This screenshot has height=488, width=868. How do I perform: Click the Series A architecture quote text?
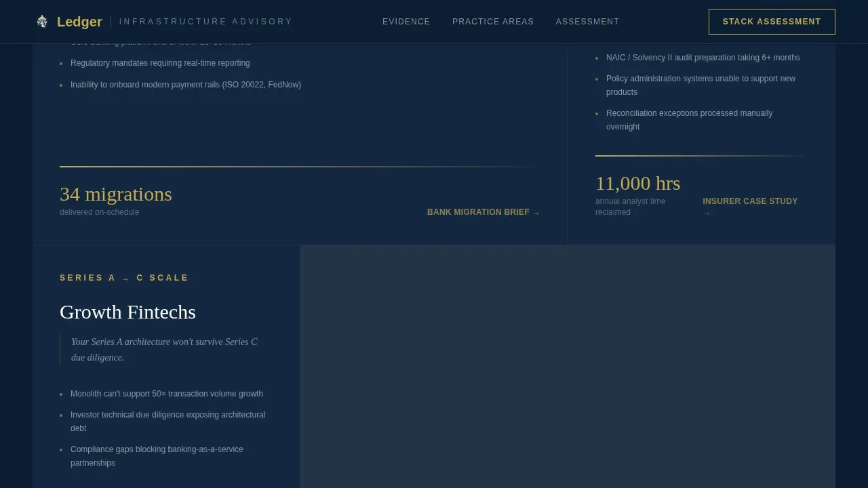[164, 350]
